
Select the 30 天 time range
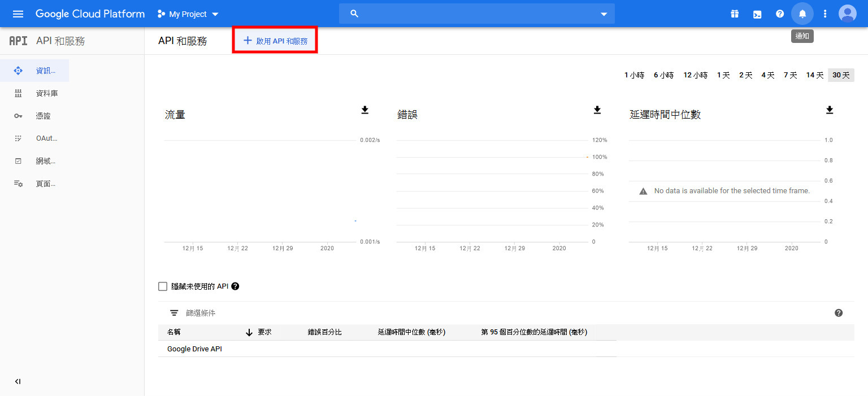click(x=841, y=75)
